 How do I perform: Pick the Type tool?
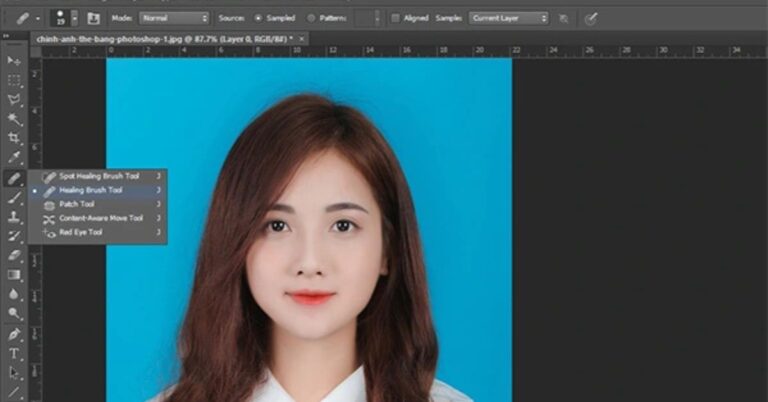click(15, 353)
